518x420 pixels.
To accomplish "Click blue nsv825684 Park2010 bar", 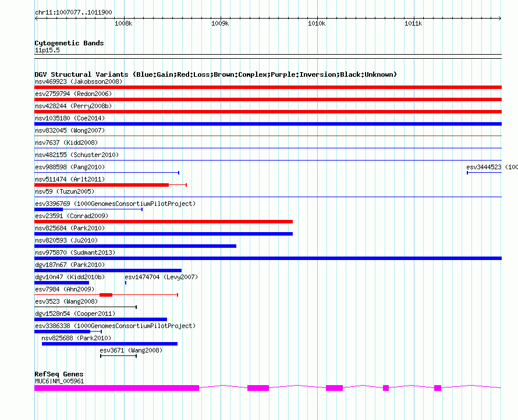I will click(164, 234).
